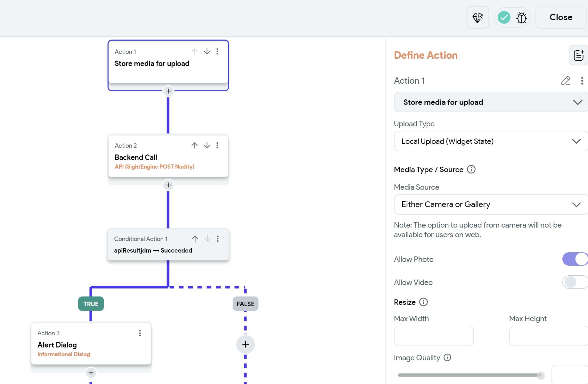This screenshot has width=588, height=384.
Task: Expand the Upload Type dropdown
Action: 491,141
